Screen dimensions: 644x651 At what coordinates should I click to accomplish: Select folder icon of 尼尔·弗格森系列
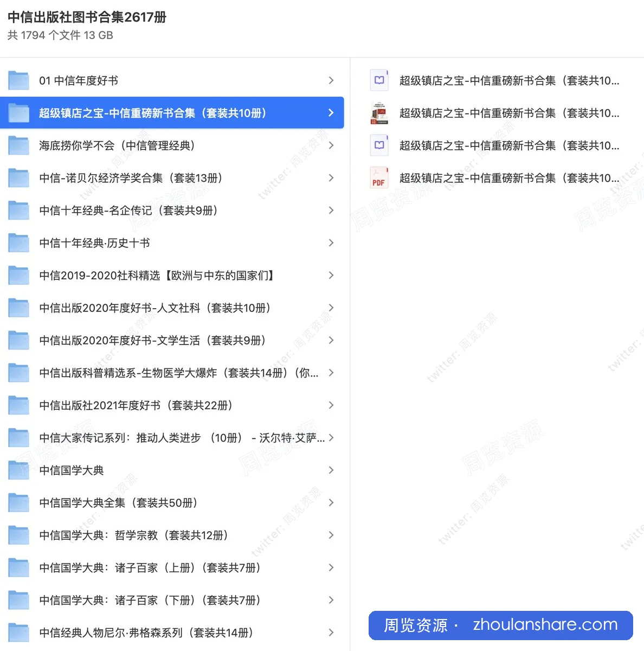click(x=18, y=633)
